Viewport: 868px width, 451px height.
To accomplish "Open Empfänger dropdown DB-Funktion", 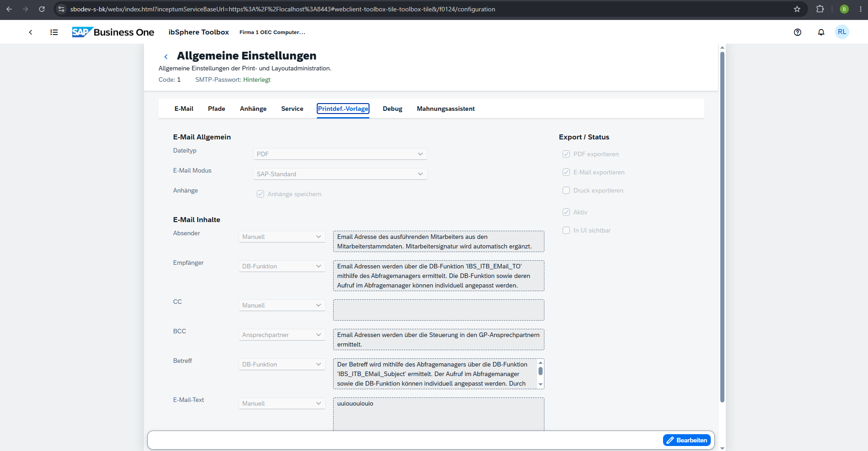I will [x=282, y=266].
